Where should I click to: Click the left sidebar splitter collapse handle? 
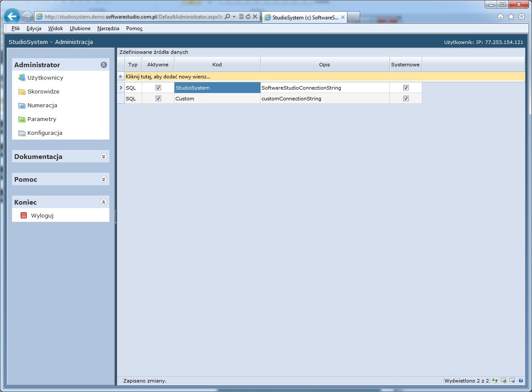(x=116, y=216)
